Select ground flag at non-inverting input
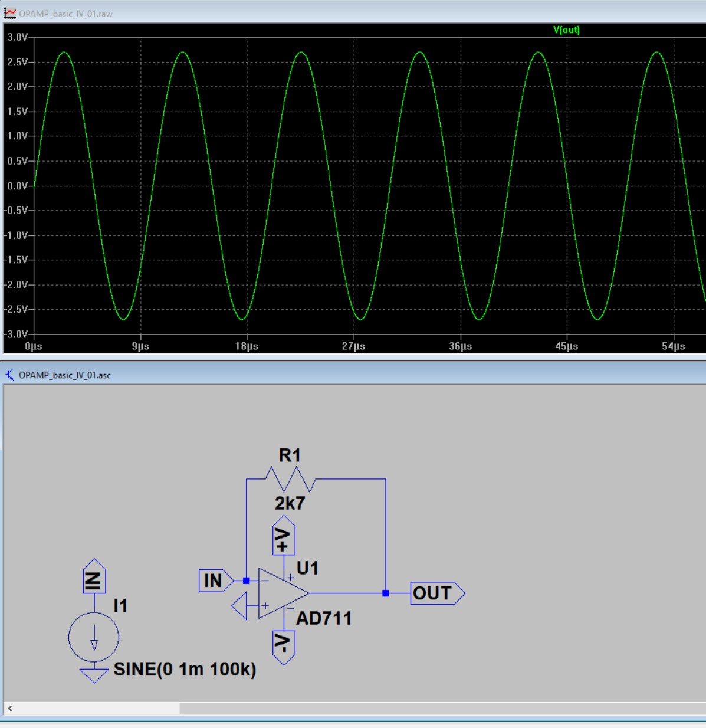The image size is (706, 728). tap(240, 606)
